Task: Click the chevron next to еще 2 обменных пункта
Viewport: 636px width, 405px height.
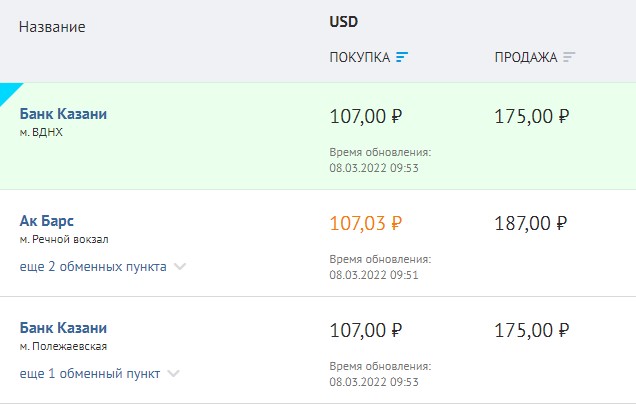Action: coord(180,267)
